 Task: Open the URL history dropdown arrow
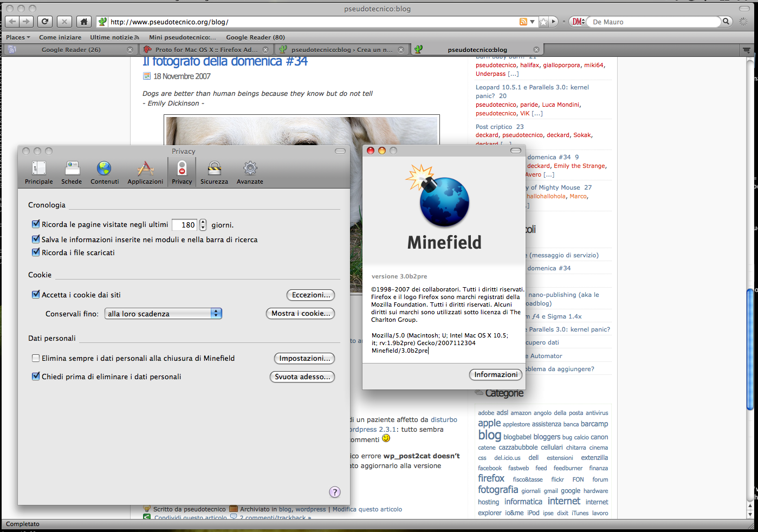(532, 22)
